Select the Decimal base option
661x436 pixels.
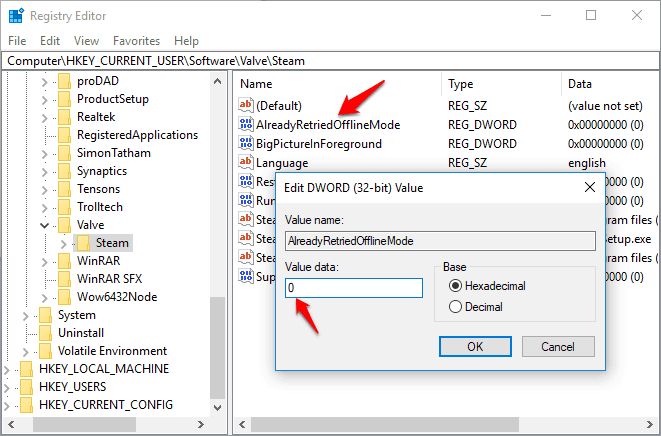pos(476,307)
